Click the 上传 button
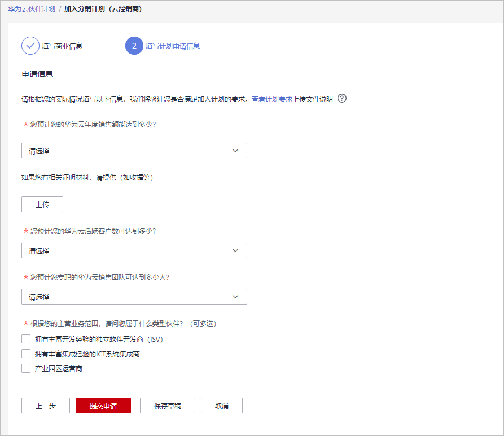Viewport: 504px width, 436px height. 42,204
